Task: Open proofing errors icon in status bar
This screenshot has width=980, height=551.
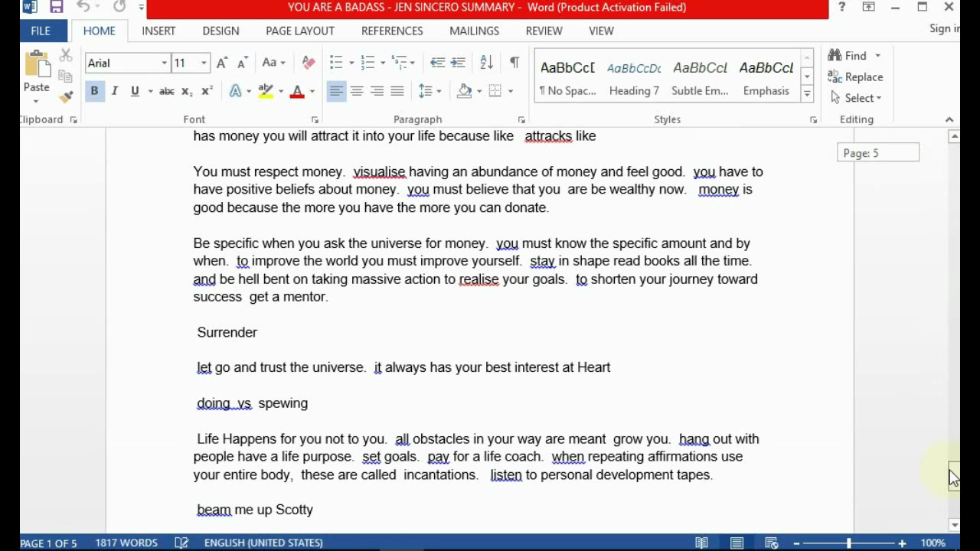Action: point(181,543)
